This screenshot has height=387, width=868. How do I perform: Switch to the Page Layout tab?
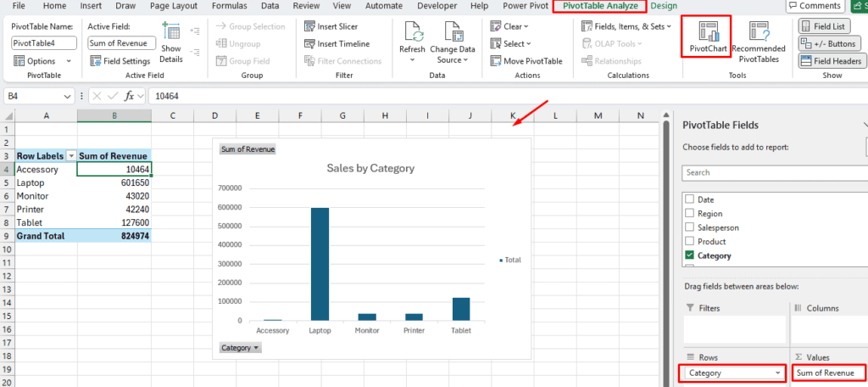pos(174,6)
